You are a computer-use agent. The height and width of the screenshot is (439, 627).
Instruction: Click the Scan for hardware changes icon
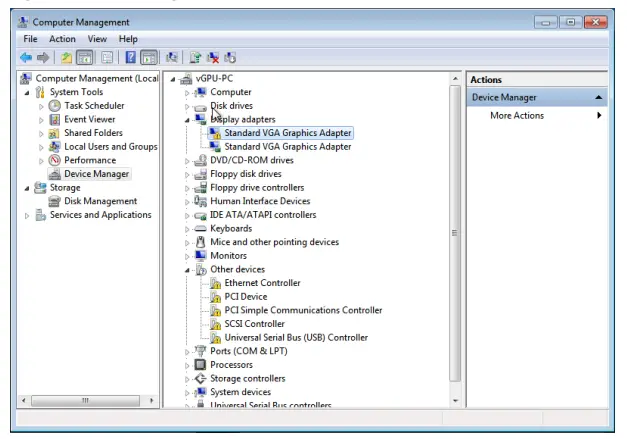pyautogui.click(x=172, y=58)
